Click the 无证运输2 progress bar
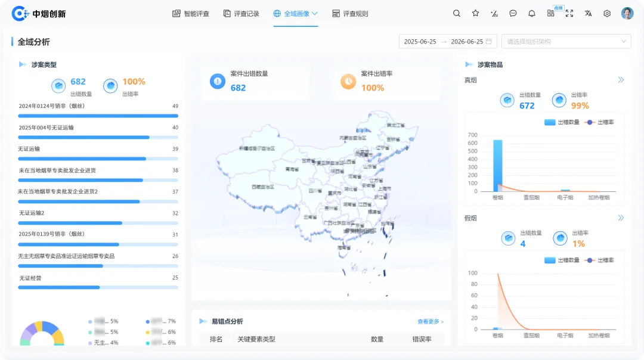 98,223
